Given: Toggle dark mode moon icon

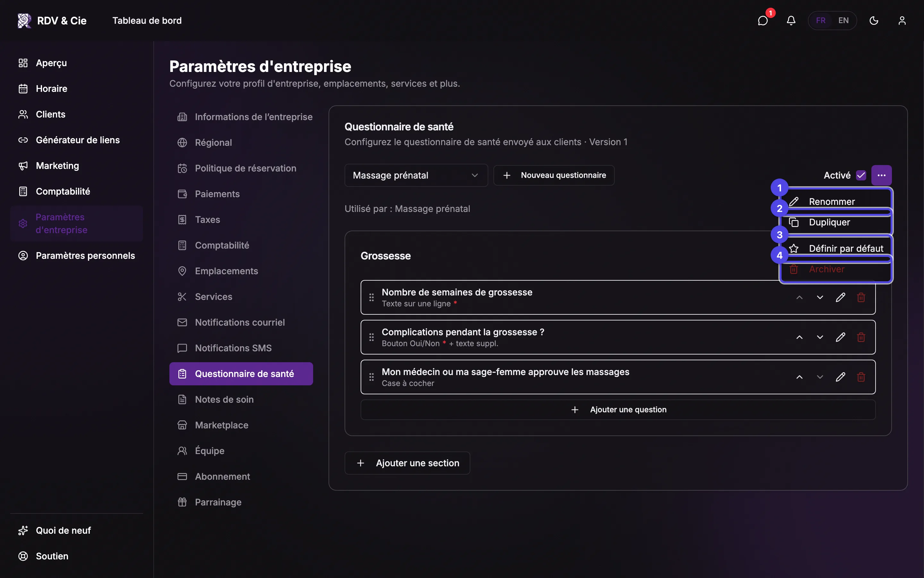Looking at the screenshot, I should pyautogui.click(x=874, y=21).
